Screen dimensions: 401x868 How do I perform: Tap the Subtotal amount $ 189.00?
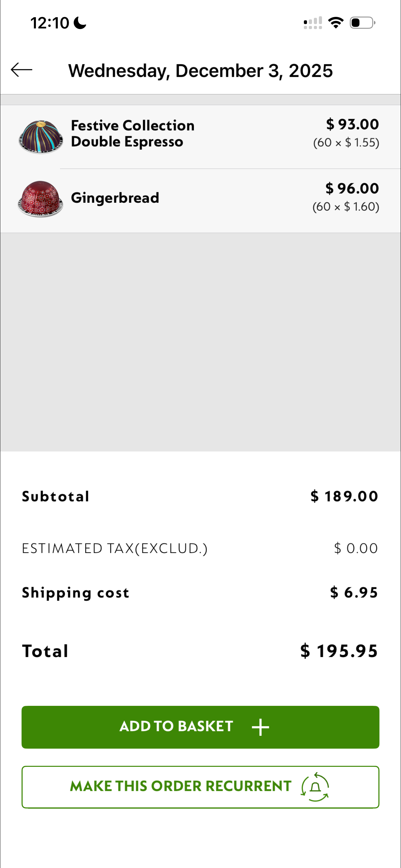pyautogui.click(x=344, y=496)
